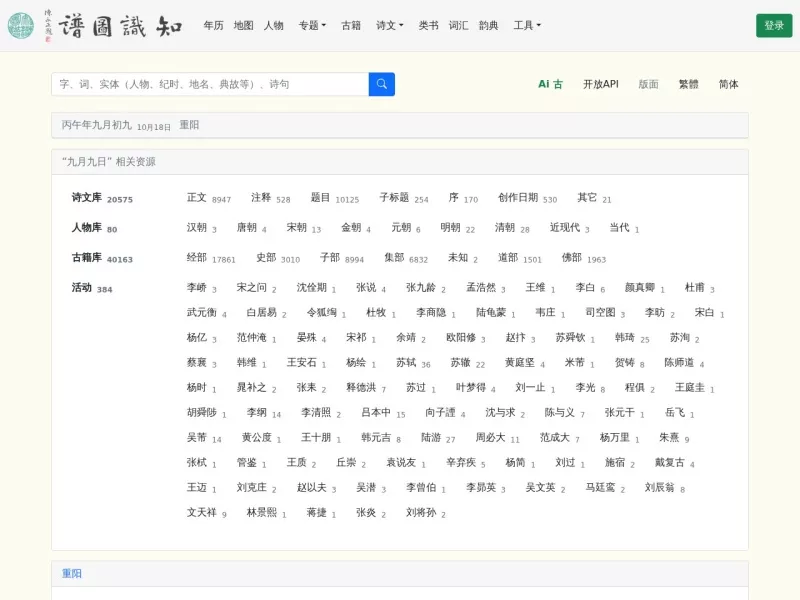This screenshot has height=600, width=800.
Task: Select the 正文 8947 filter
Action: (x=209, y=198)
